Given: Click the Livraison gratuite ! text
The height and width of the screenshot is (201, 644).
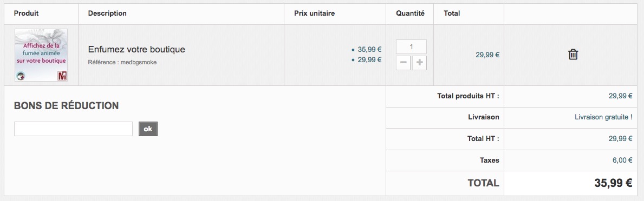Looking at the screenshot, I should (x=603, y=117).
